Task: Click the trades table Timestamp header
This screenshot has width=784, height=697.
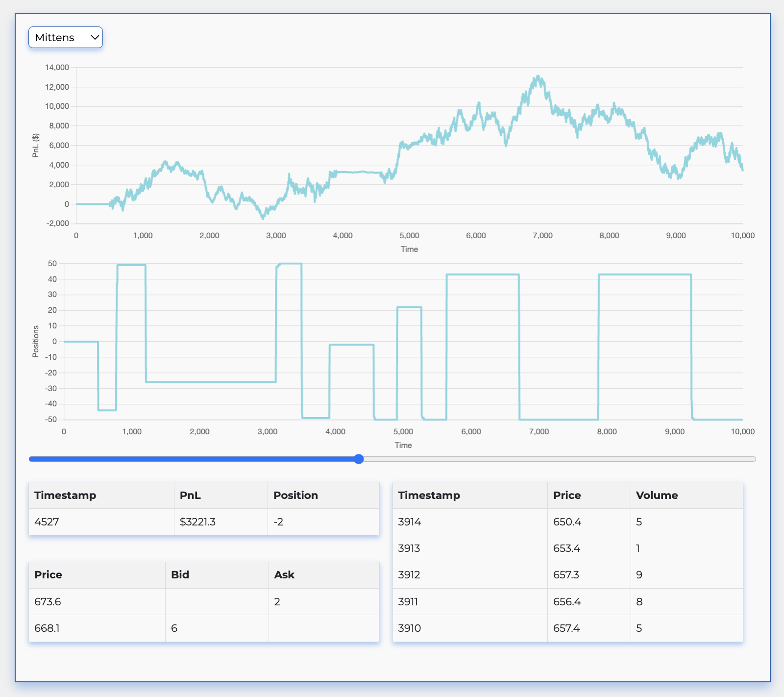Action: tap(470, 495)
